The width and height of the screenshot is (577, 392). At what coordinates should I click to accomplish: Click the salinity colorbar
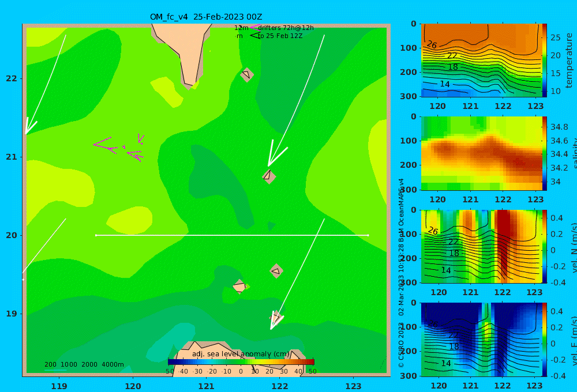[545, 153]
